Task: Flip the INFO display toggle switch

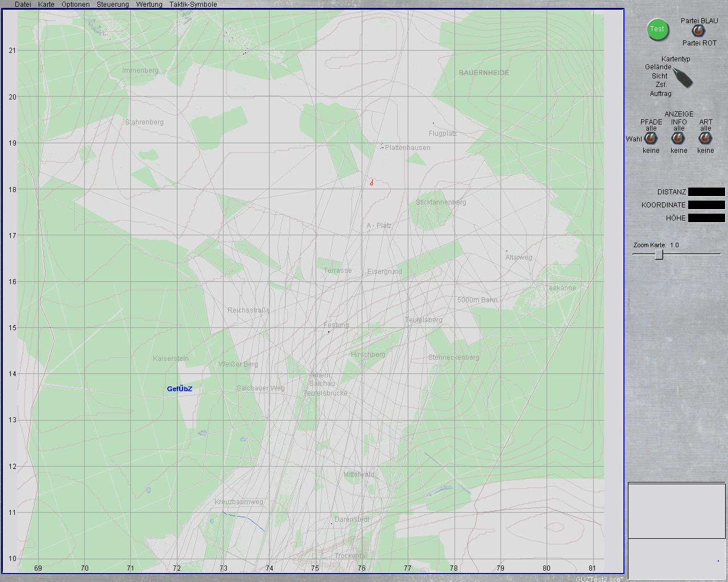Action: click(679, 139)
